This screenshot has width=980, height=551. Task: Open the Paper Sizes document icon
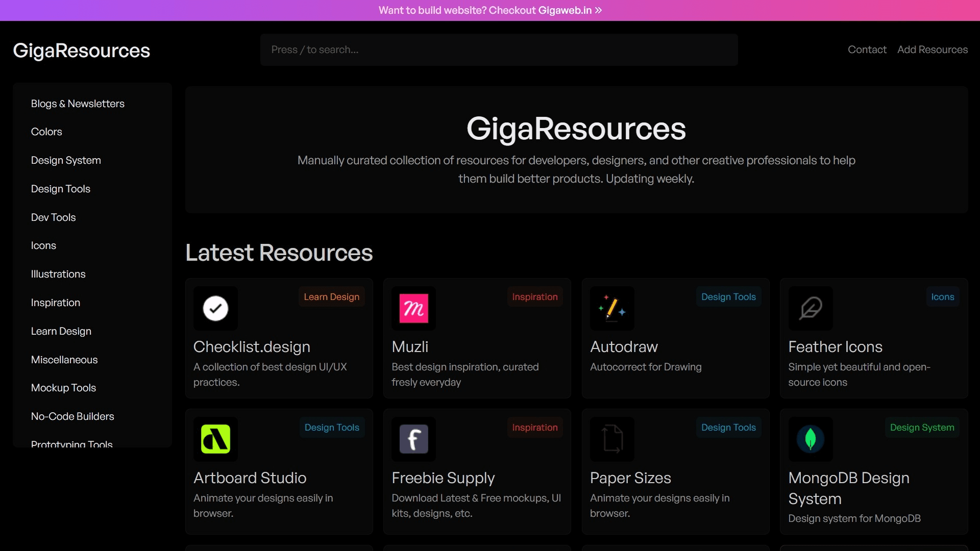coord(611,439)
